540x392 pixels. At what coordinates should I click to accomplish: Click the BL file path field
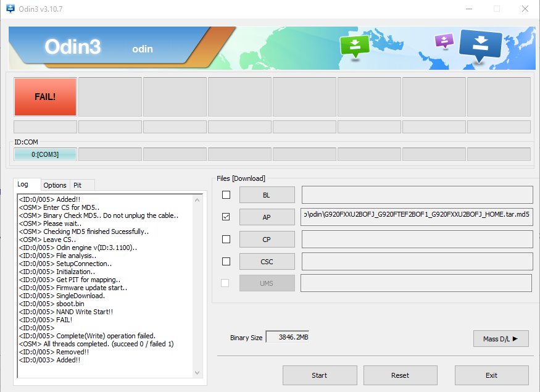coord(417,195)
